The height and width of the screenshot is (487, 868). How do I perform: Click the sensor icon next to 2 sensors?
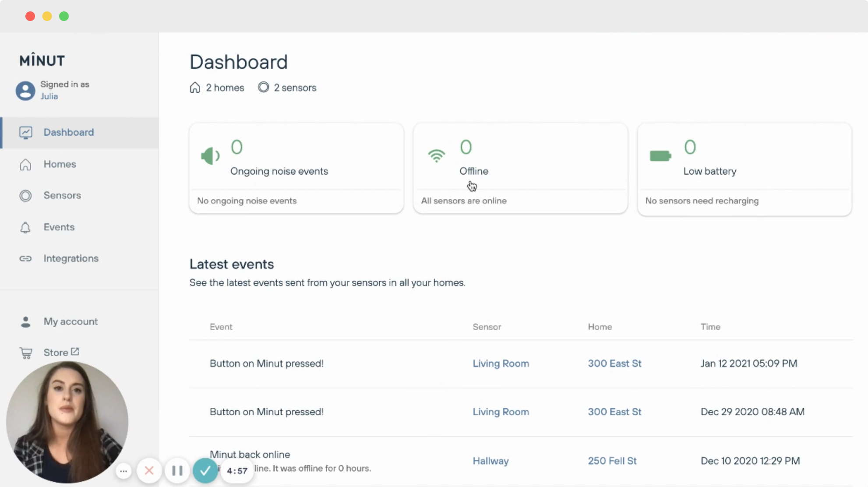(263, 87)
